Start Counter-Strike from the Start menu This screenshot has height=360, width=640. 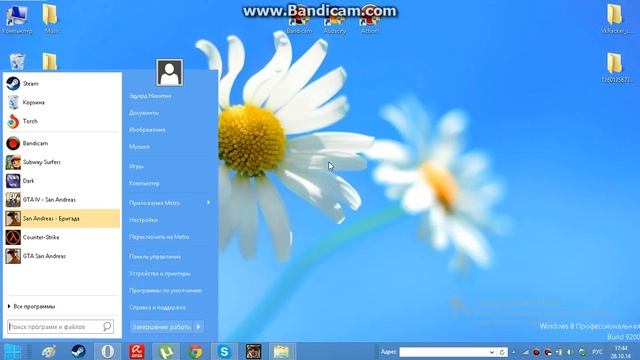click(x=62, y=237)
